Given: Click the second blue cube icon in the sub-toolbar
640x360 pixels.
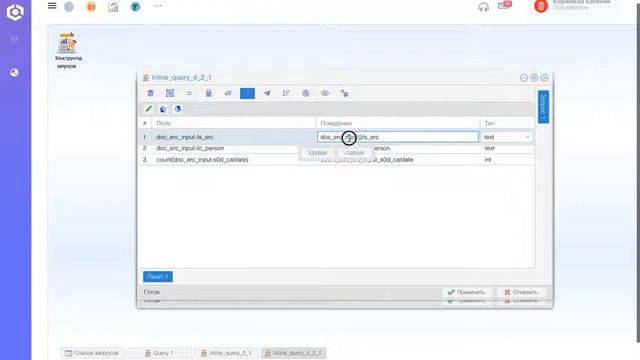Looking at the screenshot, I should pos(178,109).
